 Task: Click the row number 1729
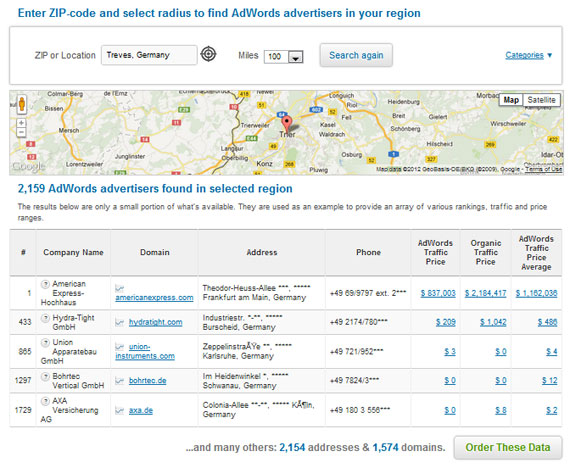[23, 410]
